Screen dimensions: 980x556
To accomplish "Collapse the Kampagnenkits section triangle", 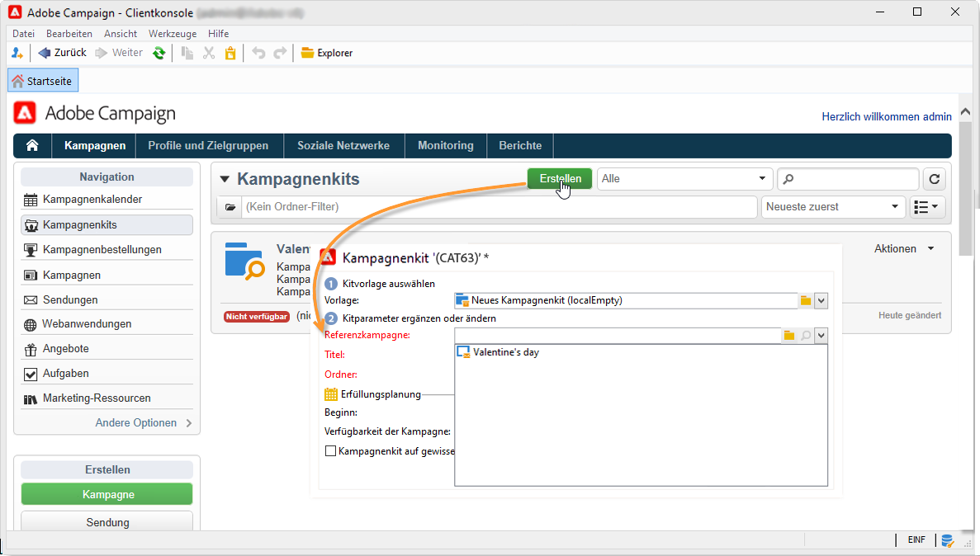I will pyautogui.click(x=225, y=179).
